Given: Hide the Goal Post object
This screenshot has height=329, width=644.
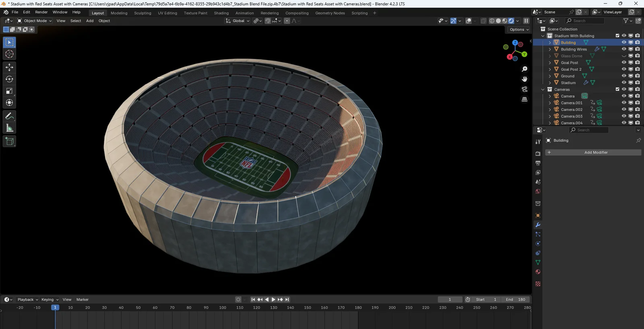Looking at the screenshot, I should click(x=624, y=62).
